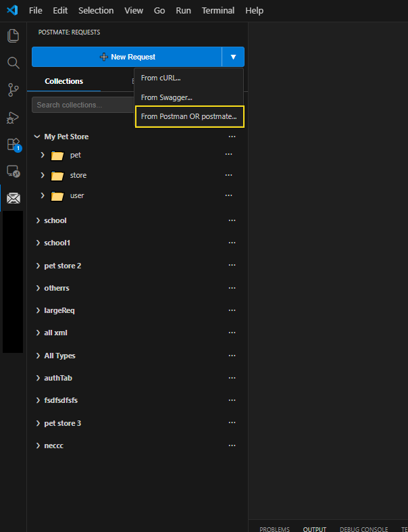Choose From Swagger... import option
The height and width of the screenshot is (532, 408).
point(189,98)
